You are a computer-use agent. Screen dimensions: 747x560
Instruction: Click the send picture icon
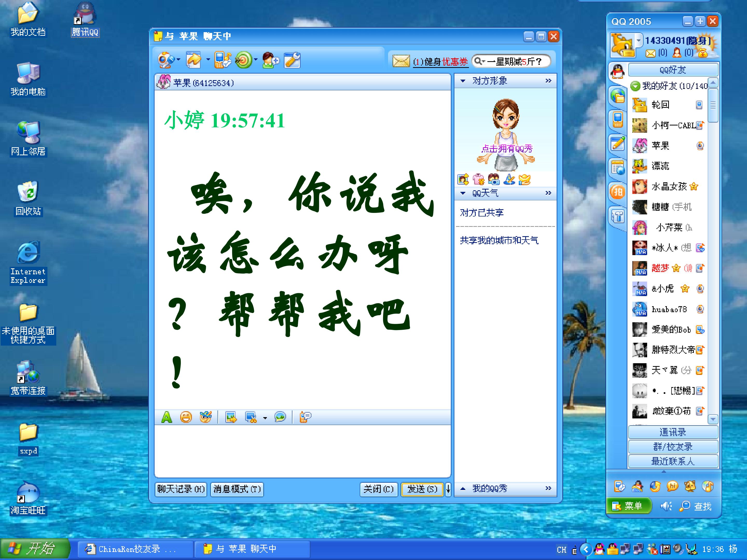pyautogui.click(x=231, y=417)
